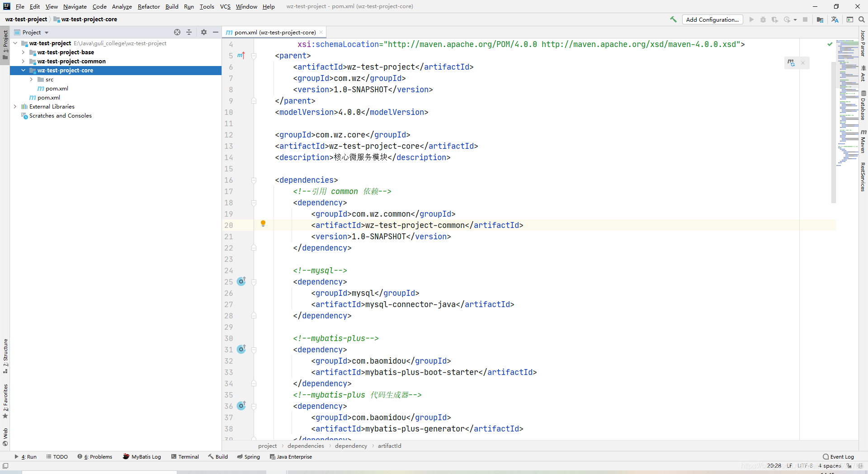Click the Load Maven Changes floating icon
The height and width of the screenshot is (474, 868).
pos(791,63)
